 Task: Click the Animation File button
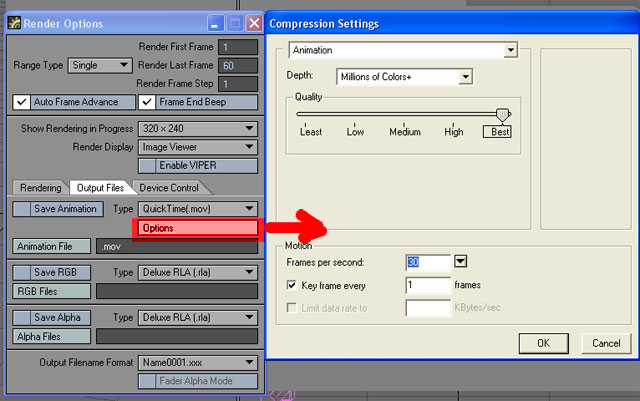coord(51,246)
